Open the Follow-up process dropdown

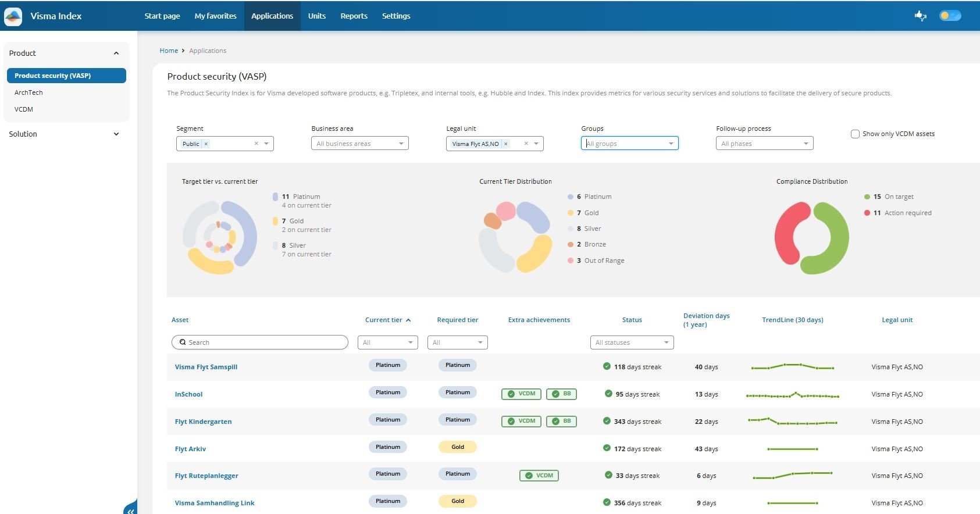765,144
